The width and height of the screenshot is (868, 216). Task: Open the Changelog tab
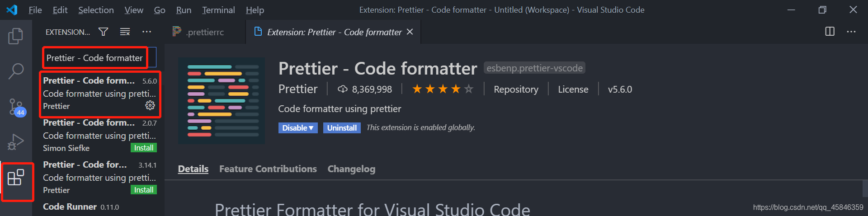(351, 169)
